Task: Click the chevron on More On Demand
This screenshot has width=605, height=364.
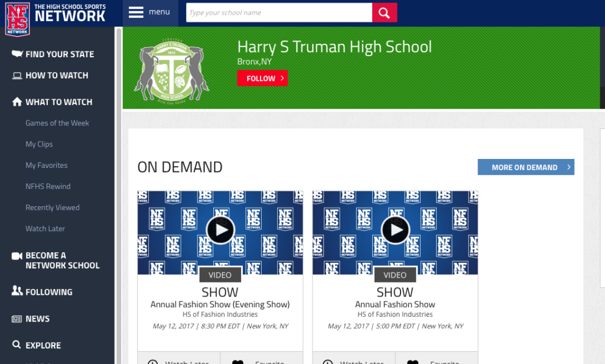Action: pos(568,167)
